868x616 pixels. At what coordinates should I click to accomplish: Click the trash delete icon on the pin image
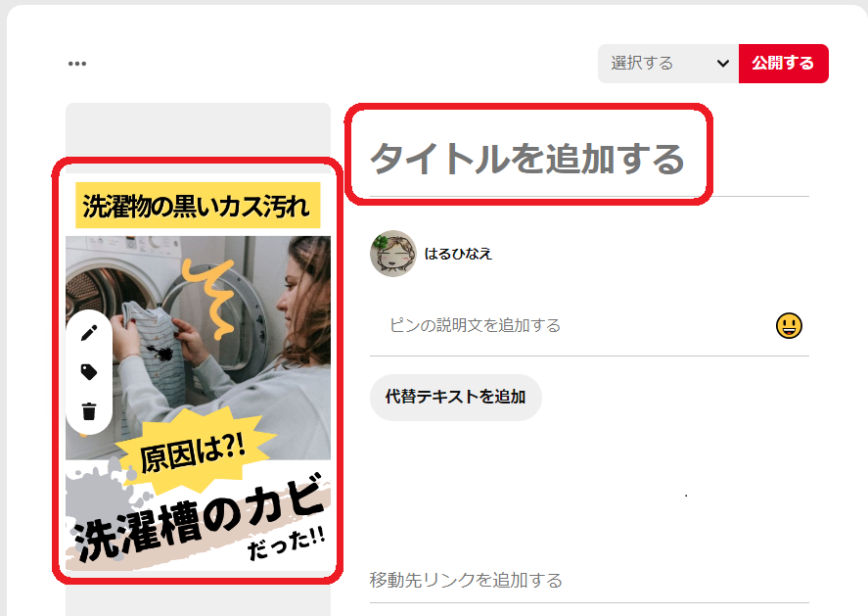[89, 411]
